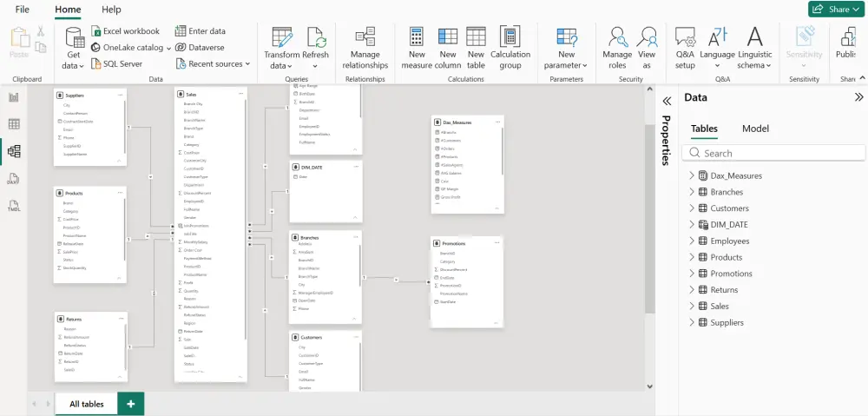Add a New column
Viewport: 868px width, 416px height.
(447, 48)
